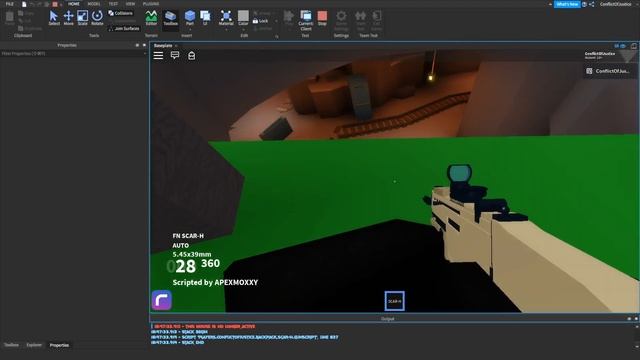Viewport: 640px width, 360px height.
Task: Click the AUTO fire mode label
Action: coord(180,245)
